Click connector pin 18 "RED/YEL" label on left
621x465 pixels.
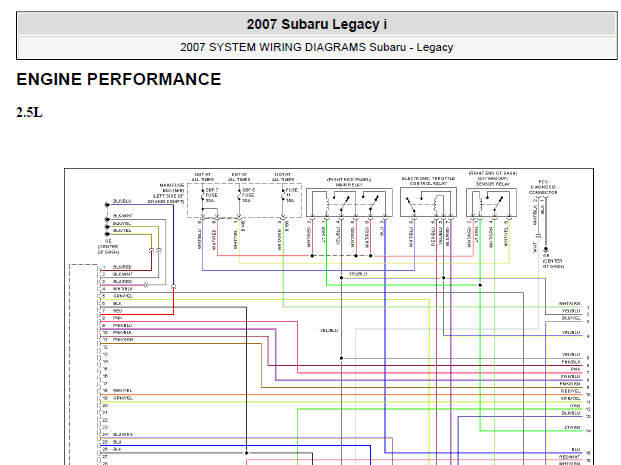point(122,391)
